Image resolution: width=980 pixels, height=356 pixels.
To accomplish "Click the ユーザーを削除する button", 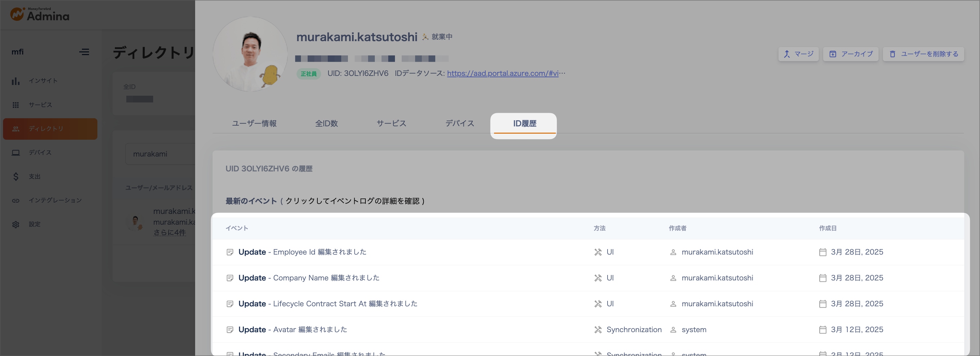I will click(x=923, y=54).
